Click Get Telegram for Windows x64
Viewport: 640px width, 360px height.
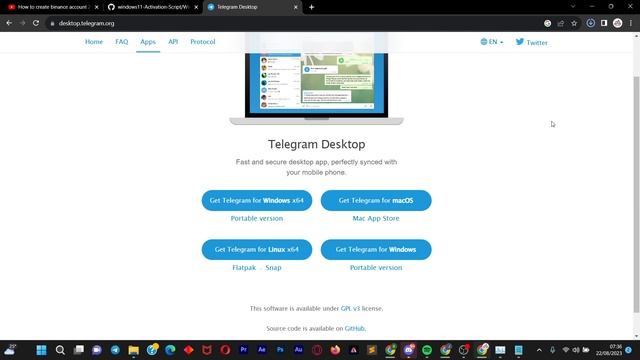(x=257, y=200)
